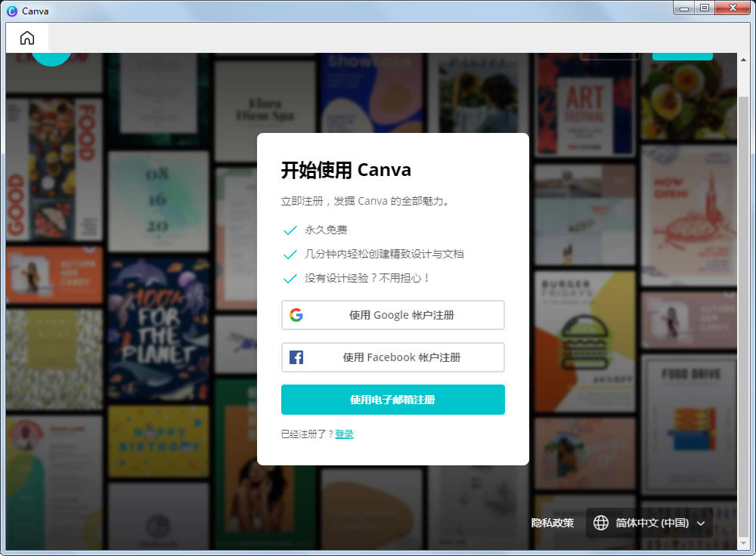Click the Facebook logo icon on signup button
This screenshot has width=756, height=556.
click(296, 357)
